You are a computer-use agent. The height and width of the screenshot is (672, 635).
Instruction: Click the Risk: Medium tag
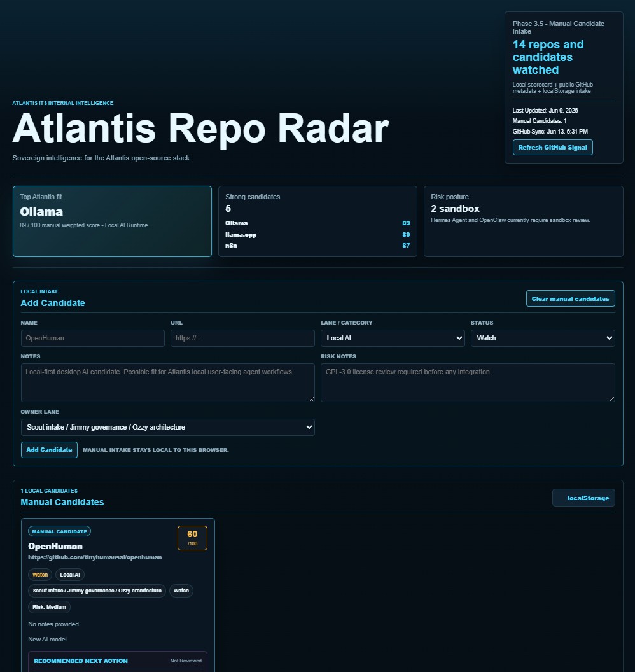[49, 607]
